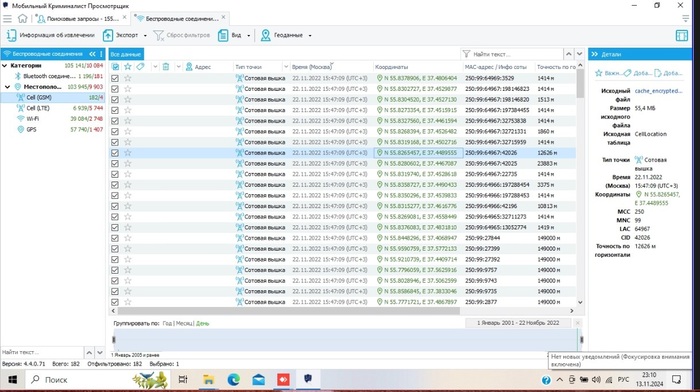Click the Геоданные map pin icon
700x392 pixels.
click(x=266, y=35)
